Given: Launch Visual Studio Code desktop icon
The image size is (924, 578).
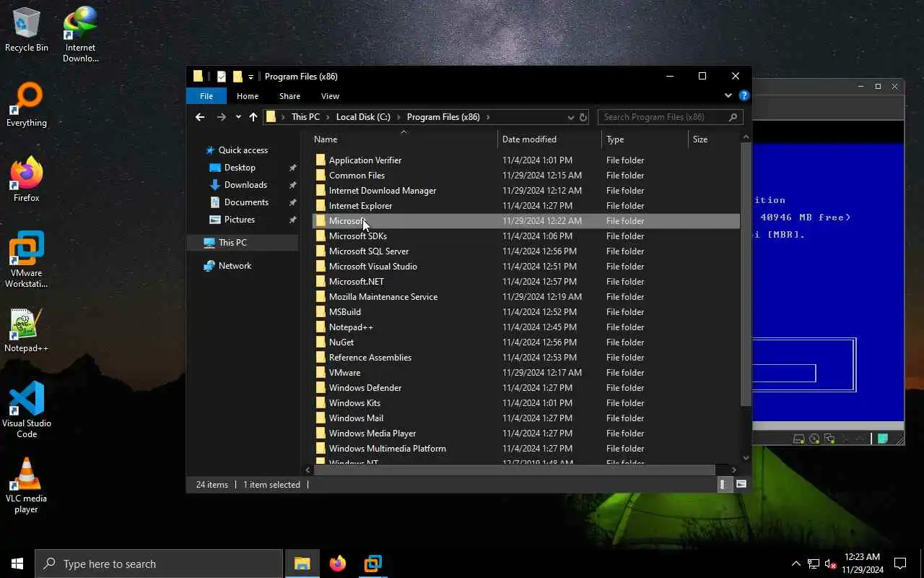Looking at the screenshot, I should (x=27, y=410).
